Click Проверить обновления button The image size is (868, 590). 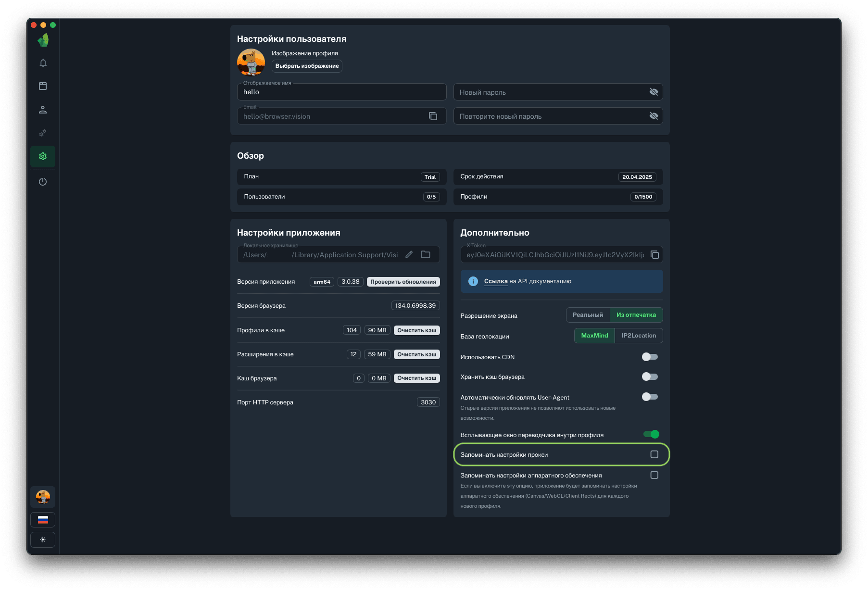pyautogui.click(x=403, y=282)
